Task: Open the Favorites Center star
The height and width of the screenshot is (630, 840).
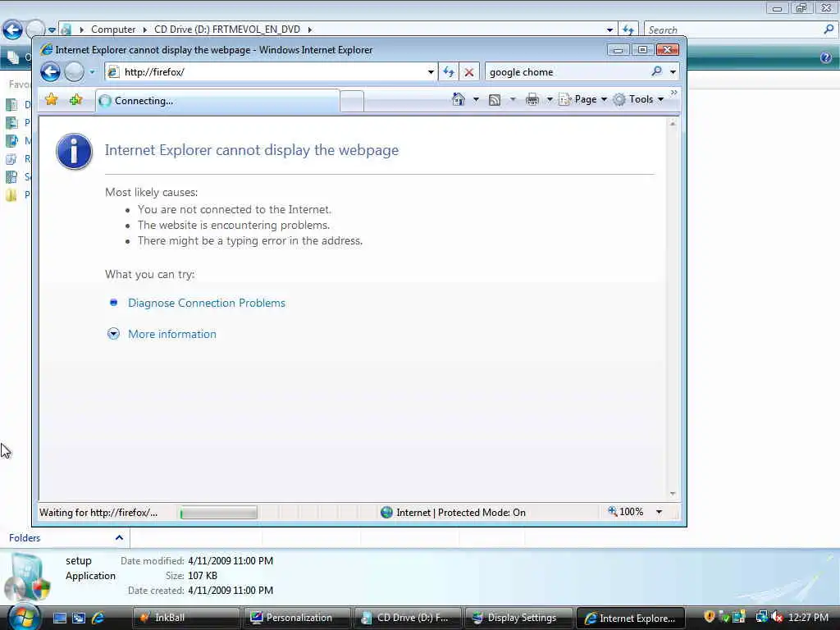Action: (x=52, y=99)
